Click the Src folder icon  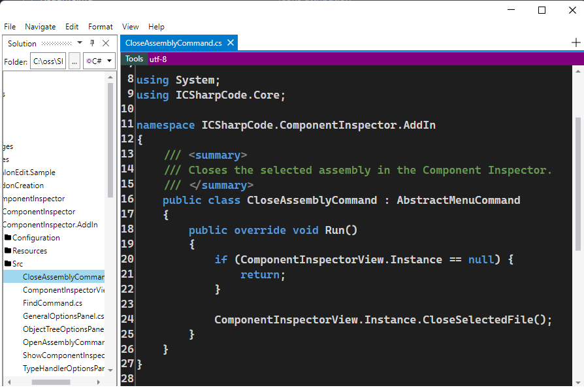(7, 263)
